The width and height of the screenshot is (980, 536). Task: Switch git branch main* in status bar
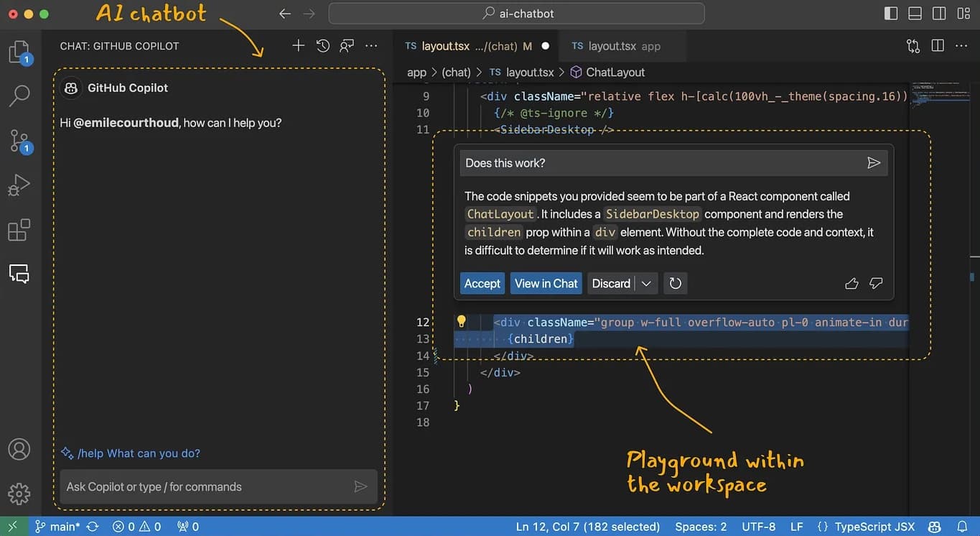point(59,527)
